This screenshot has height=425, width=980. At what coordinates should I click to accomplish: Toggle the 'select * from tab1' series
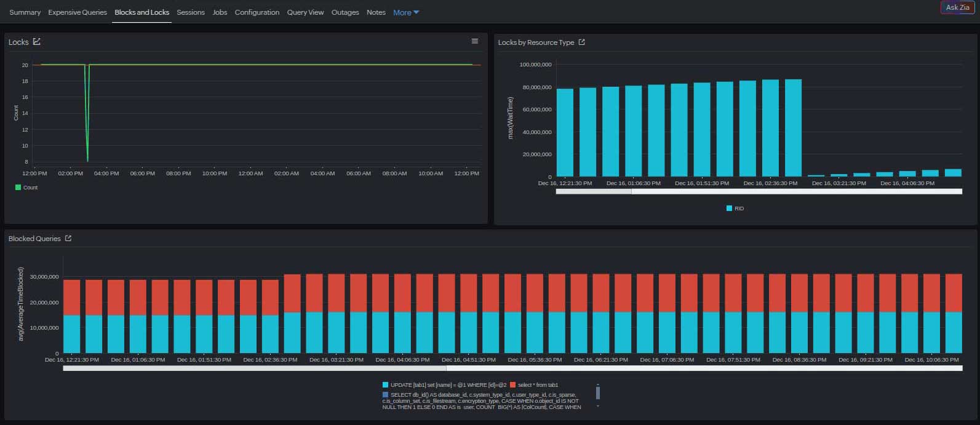[x=534, y=385]
